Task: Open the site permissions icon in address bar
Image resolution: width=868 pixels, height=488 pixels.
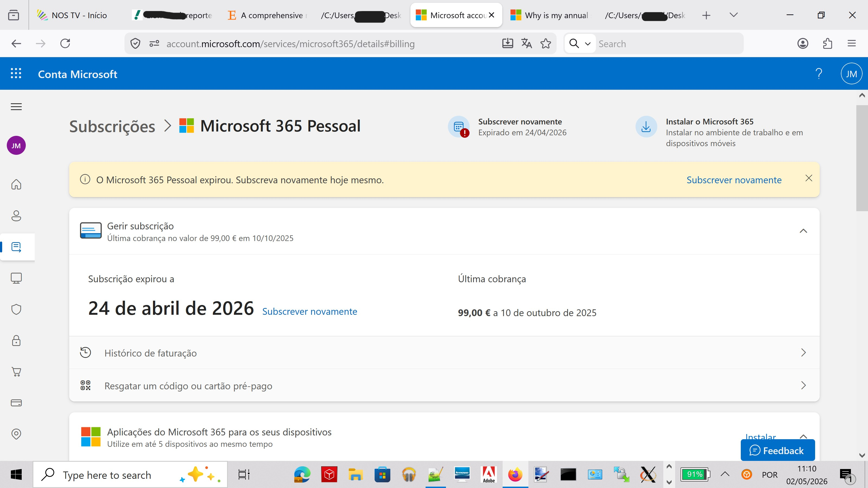Action: (154, 43)
